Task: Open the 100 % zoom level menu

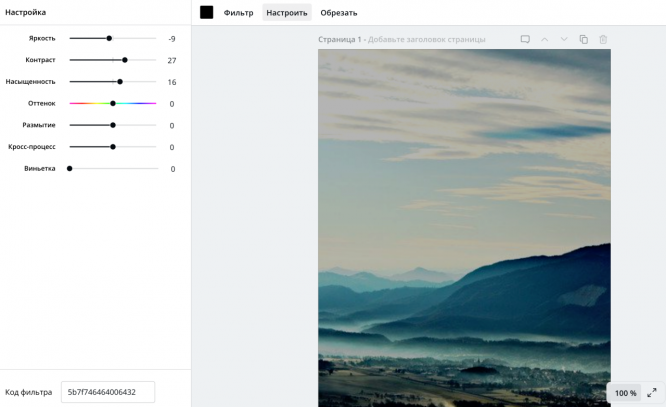Action: [625, 393]
